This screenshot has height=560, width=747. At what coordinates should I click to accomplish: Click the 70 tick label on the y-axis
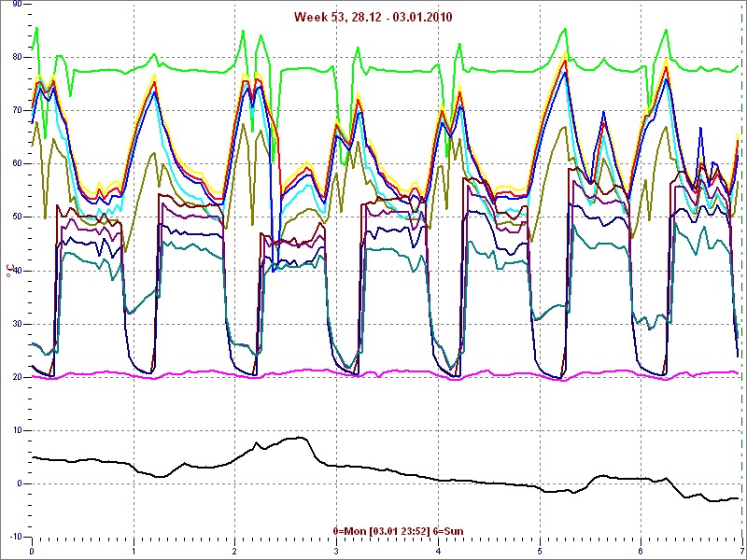[16, 110]
